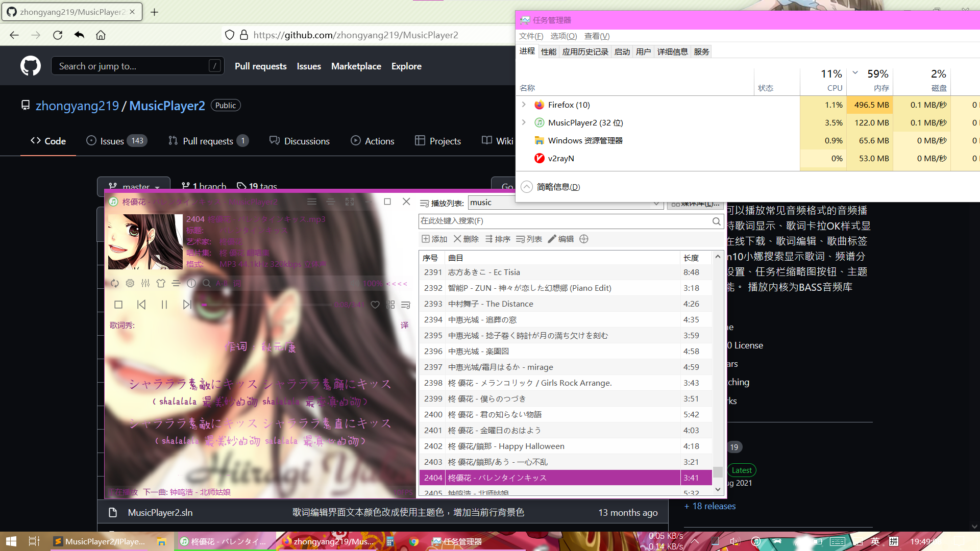Open the master branch dropdown on GitHub
980x551 pixels.
pyautogui.click(x=134, y=187)
